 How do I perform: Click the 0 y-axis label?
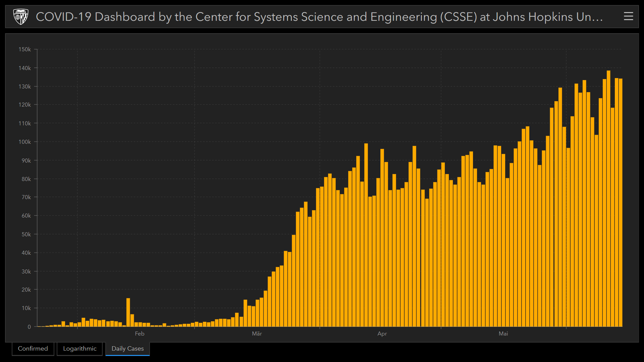coord(29,327)
